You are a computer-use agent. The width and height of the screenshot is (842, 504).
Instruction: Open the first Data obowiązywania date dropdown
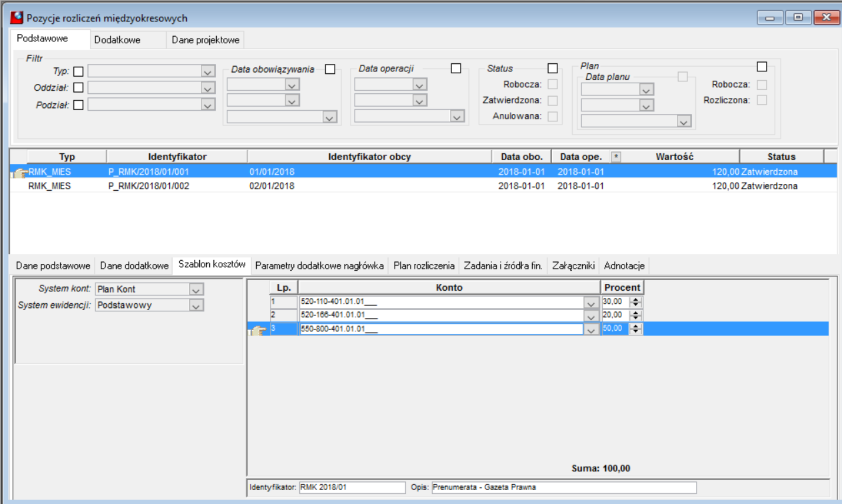(x=292, y=85)
